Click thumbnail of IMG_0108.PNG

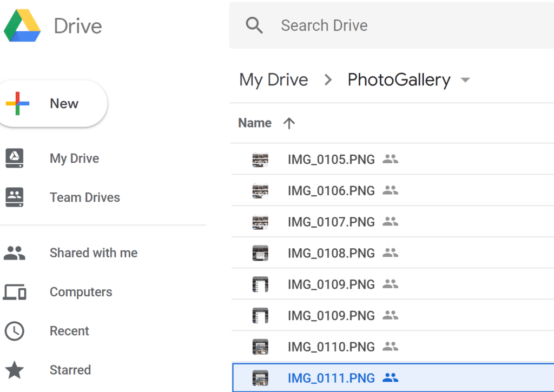tap(260, 253)
